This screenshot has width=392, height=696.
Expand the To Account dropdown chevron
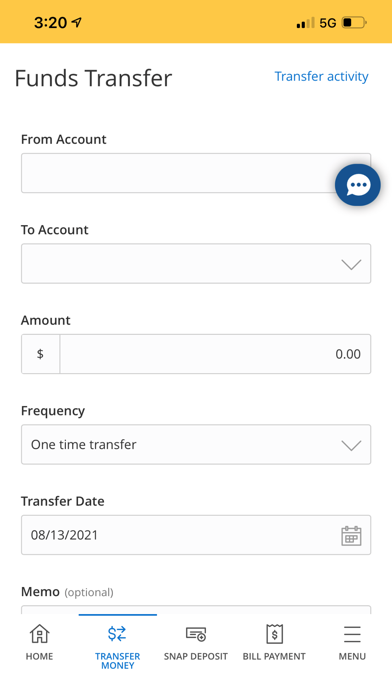(x=351, y=265)
